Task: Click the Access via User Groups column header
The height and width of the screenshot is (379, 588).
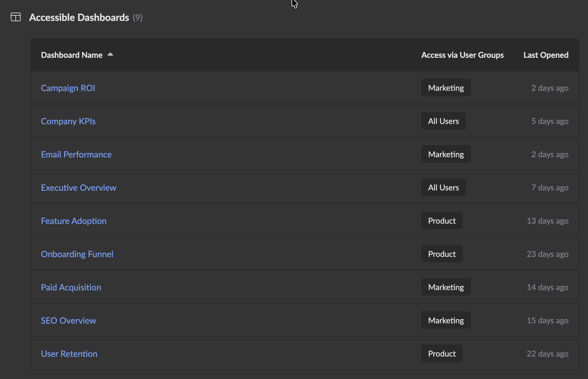Action: pyautogui.click(x=462, y=55)
